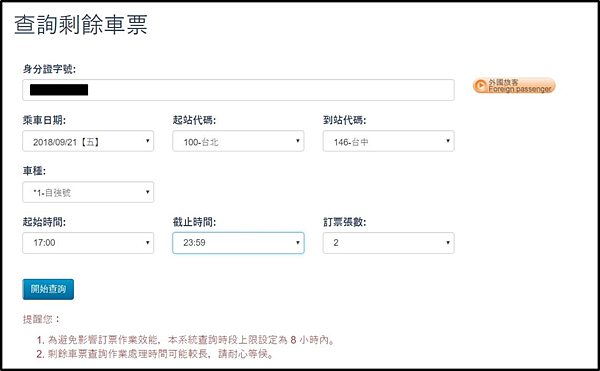Click the 起站代碼 label text
600x371 pixels.
coord(194,120)
